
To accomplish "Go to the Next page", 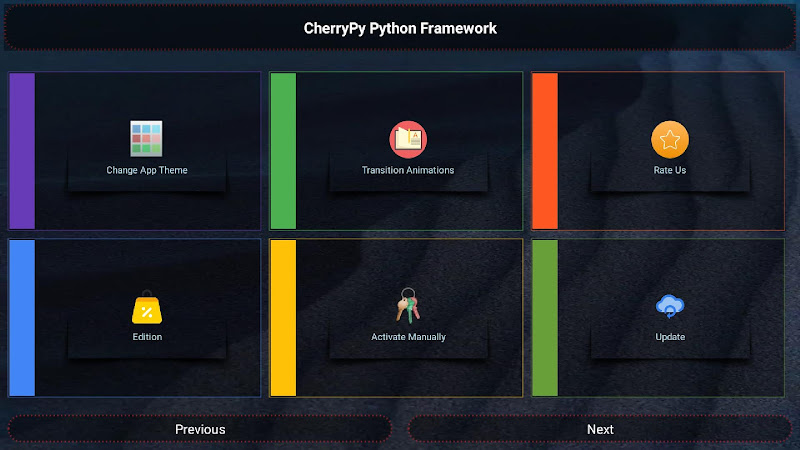I will click(600, 429).
